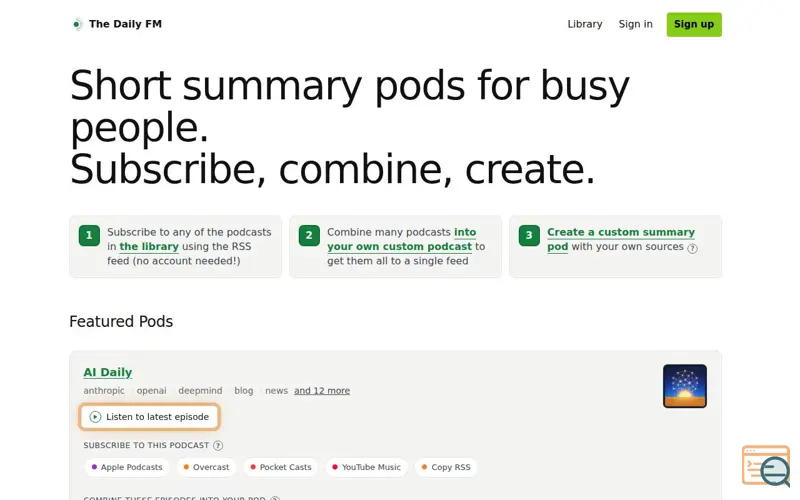This screenshot has height=500, width=800.
Task: Open the AI Daily pod title
Action: tap(108, 372)
